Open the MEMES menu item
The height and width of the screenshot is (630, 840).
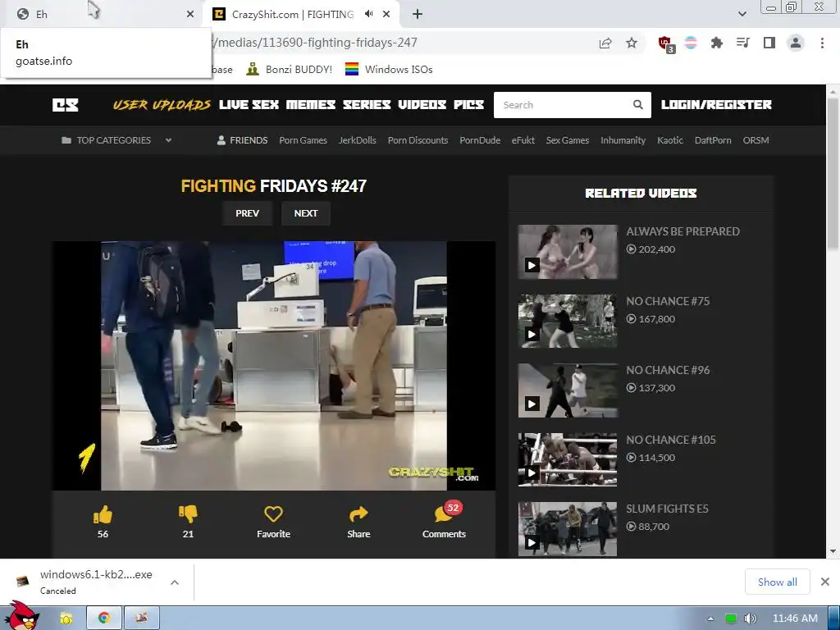[311, 105]
